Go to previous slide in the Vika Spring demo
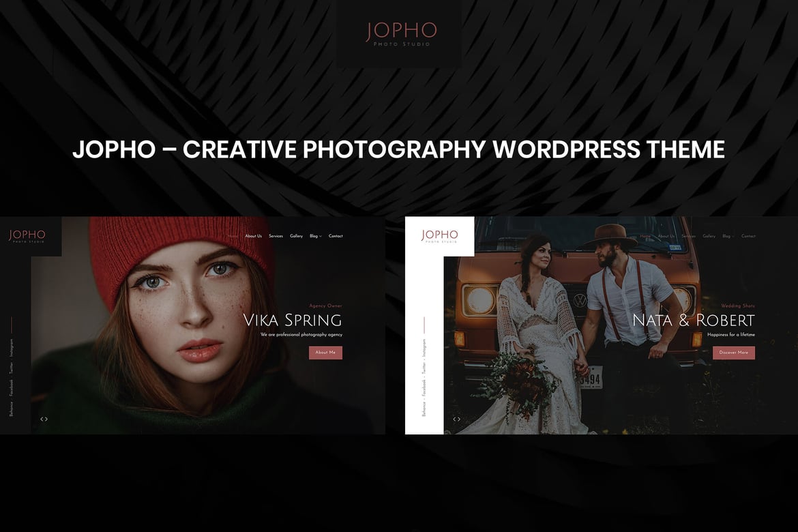Screen dimensions: 798x532 point(42,419)
